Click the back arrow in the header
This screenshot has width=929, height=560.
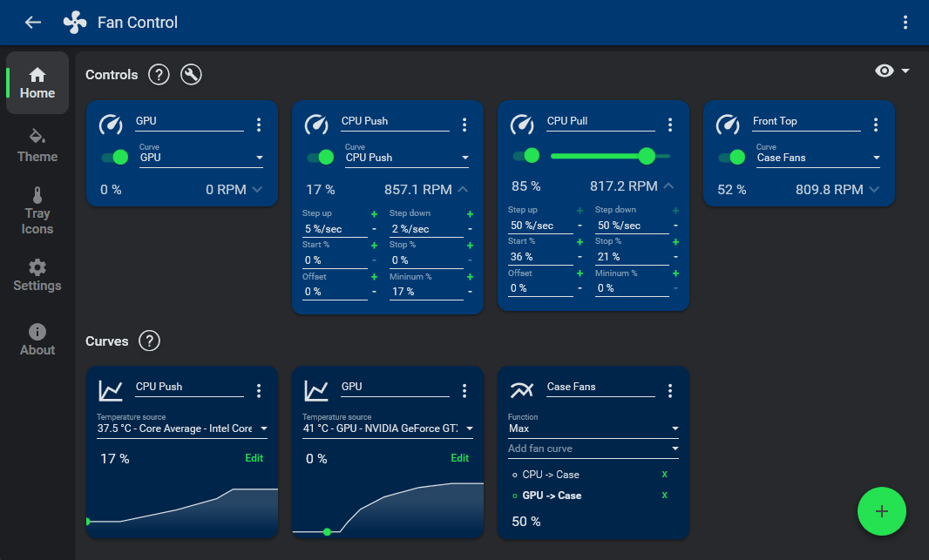tap(33, 23)
